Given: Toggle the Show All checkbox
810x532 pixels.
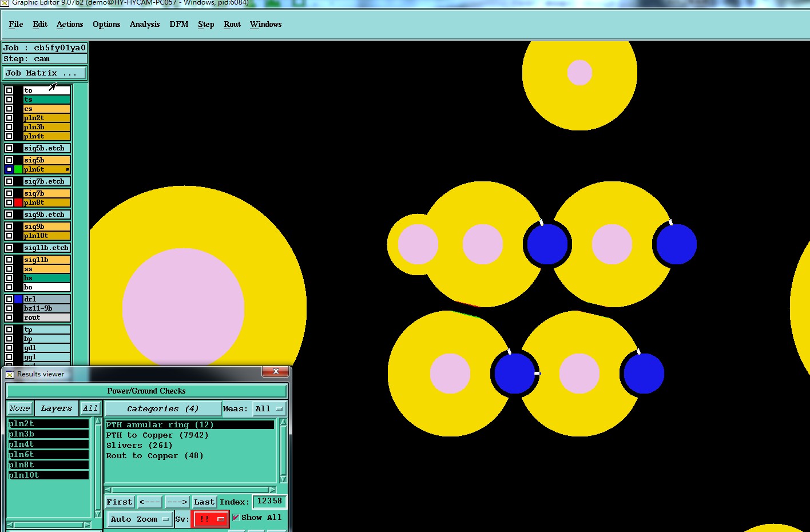Looking at the screenshot, I should (x=236, y=518).
